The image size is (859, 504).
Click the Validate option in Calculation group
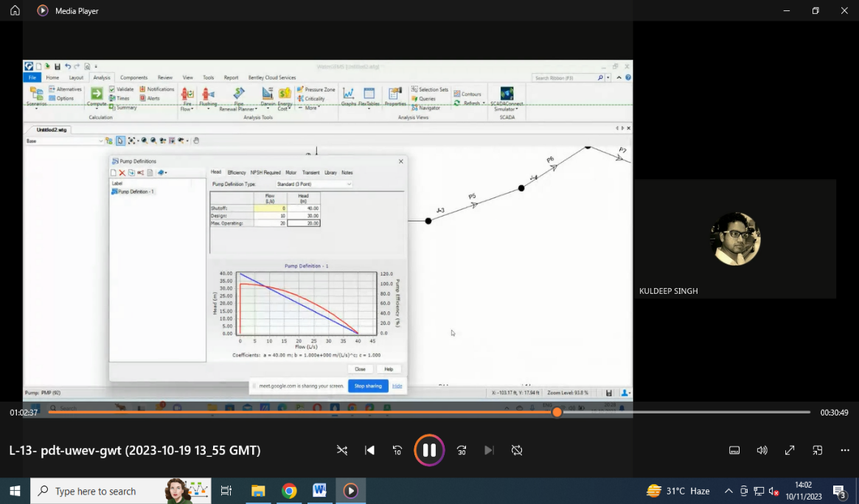pos(122,89)
